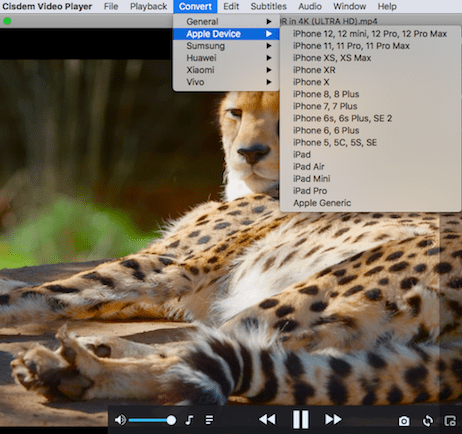The height and width of the screenshot is (434, 462).
Task: Open the Playback menu
Action: [x=148, y=6]
